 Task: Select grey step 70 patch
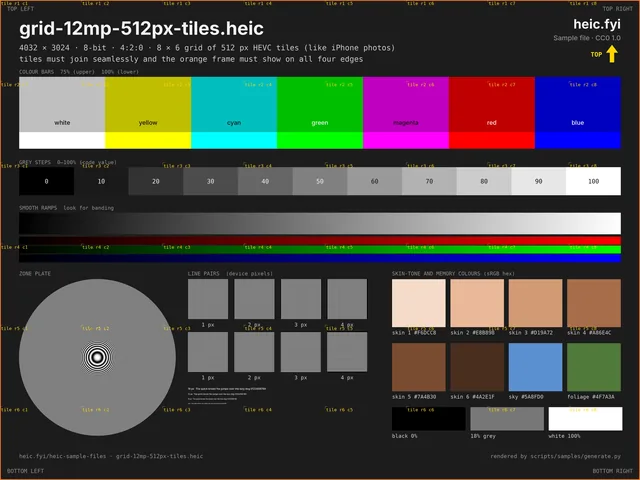click(429, 181)
